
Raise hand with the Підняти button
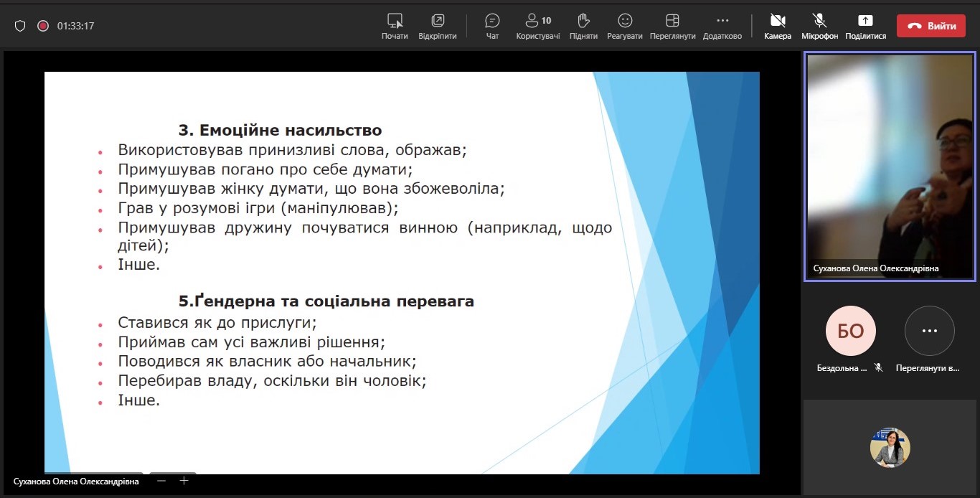click(583, 26)
